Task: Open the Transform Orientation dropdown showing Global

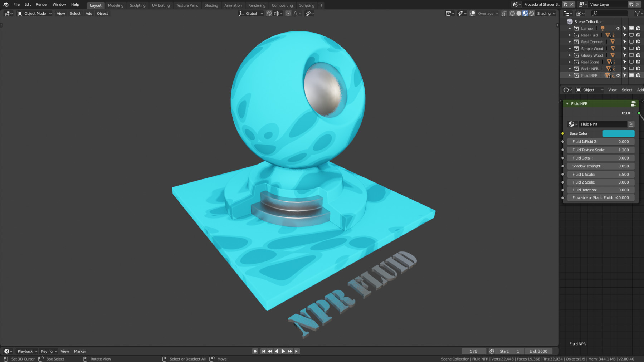Action: [x=251, y=13]
